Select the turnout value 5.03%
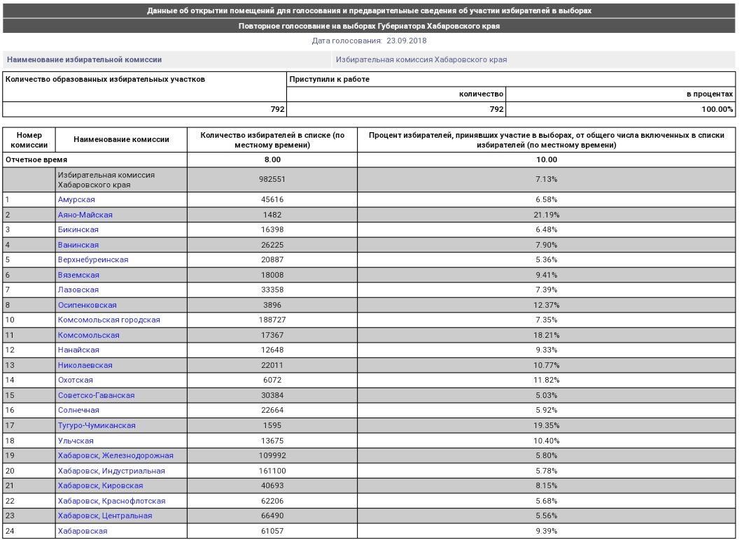 coord(546,395)
